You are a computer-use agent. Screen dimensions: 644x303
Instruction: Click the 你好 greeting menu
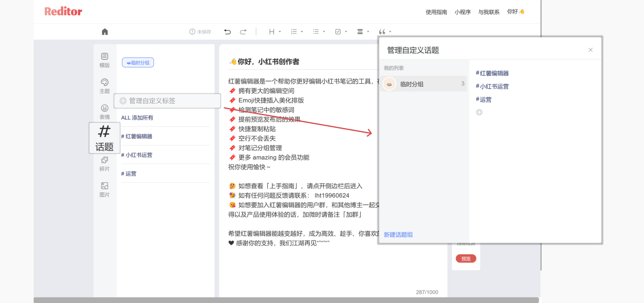[516, 12]
